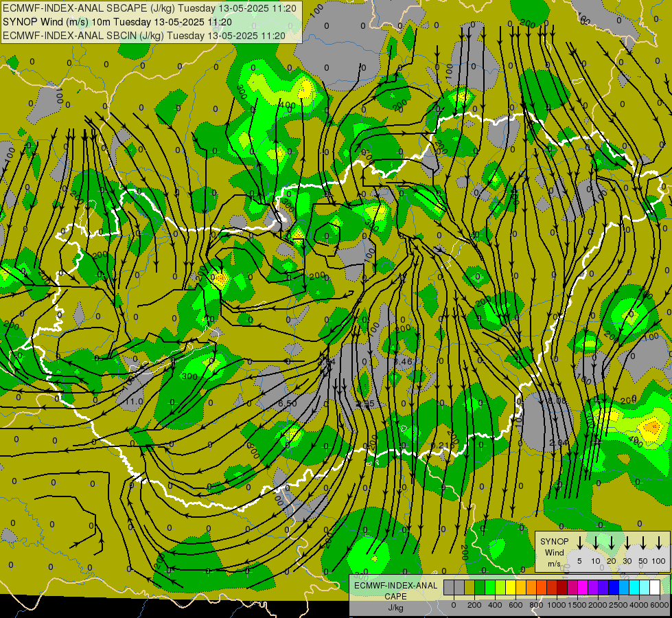Click the SBCIN title line in the header
The width and height of the screenshot is (672, 618).
click(144, 36)
